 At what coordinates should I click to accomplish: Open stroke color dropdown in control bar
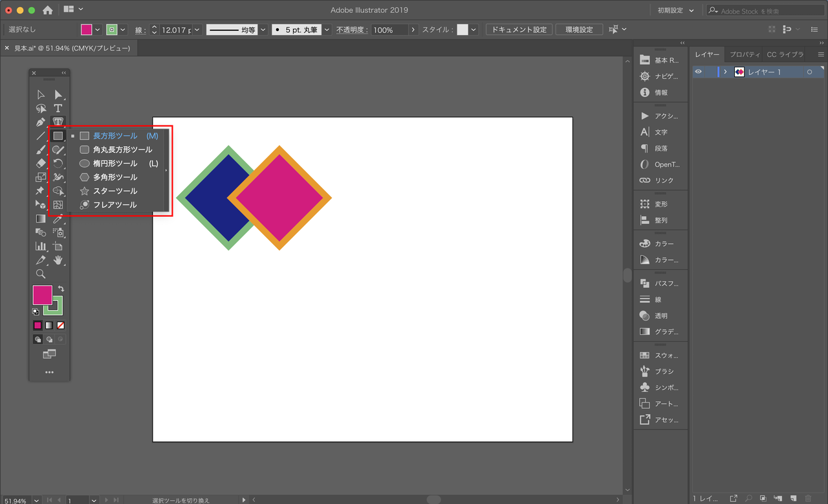[124, 30]
